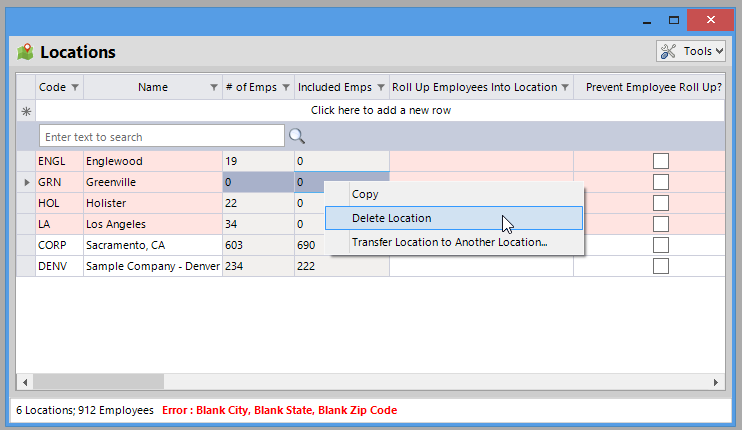The width and height of the screenshot is (742, 430).
Task: Toggle Prevent Roll Up checkbox for Greenville
Action: click(661, 182)
